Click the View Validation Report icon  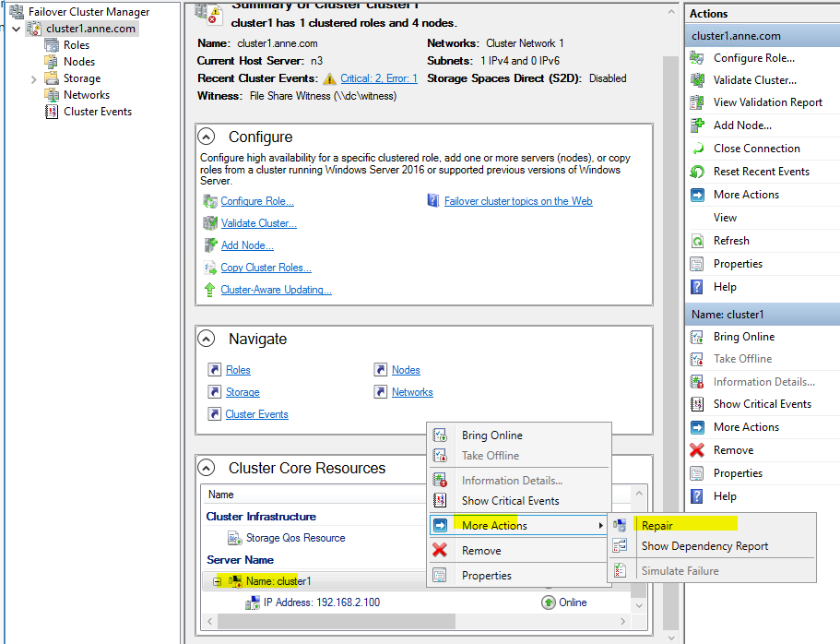[697, 101]
